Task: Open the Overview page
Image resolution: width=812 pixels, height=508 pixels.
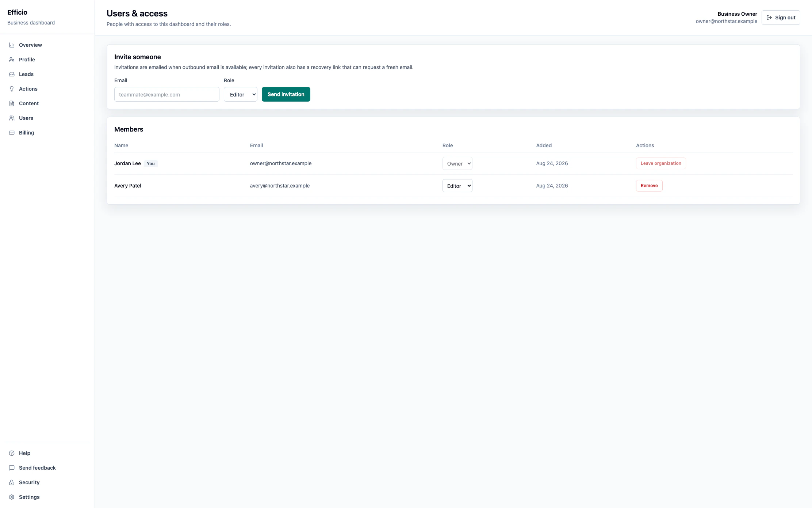Action: click(x=47, y=45)
